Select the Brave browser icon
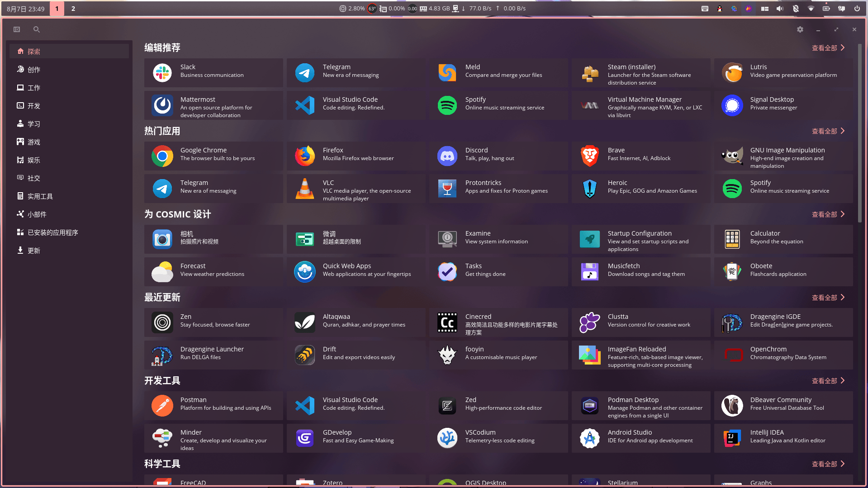This screenshot has height=488, width=868. point(590,156)
